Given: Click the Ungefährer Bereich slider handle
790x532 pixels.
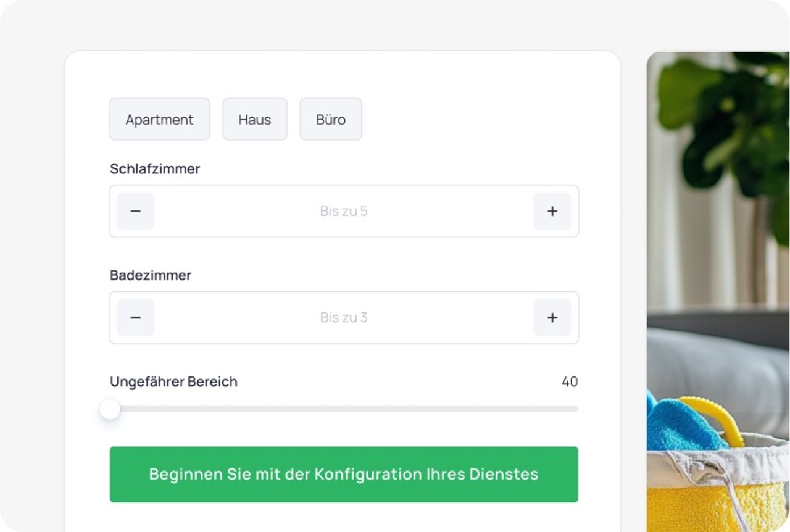Looking at the screenshot, I should point(110,409).
